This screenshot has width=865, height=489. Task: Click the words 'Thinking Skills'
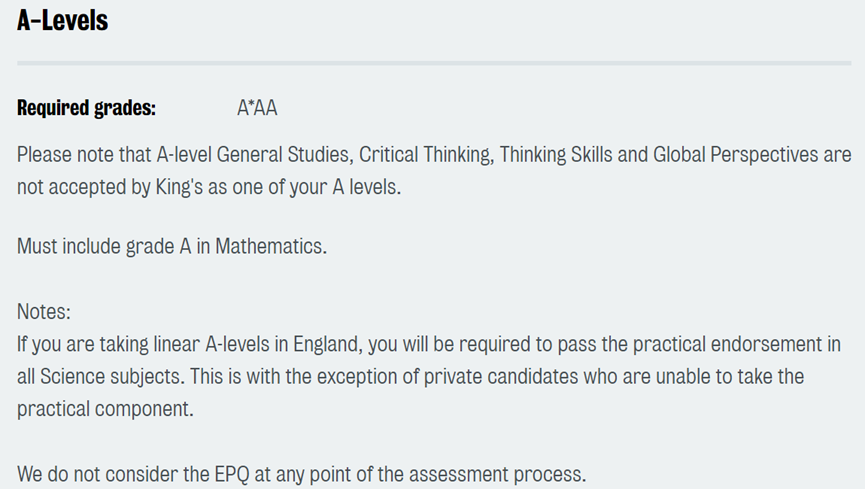[556, 155]
